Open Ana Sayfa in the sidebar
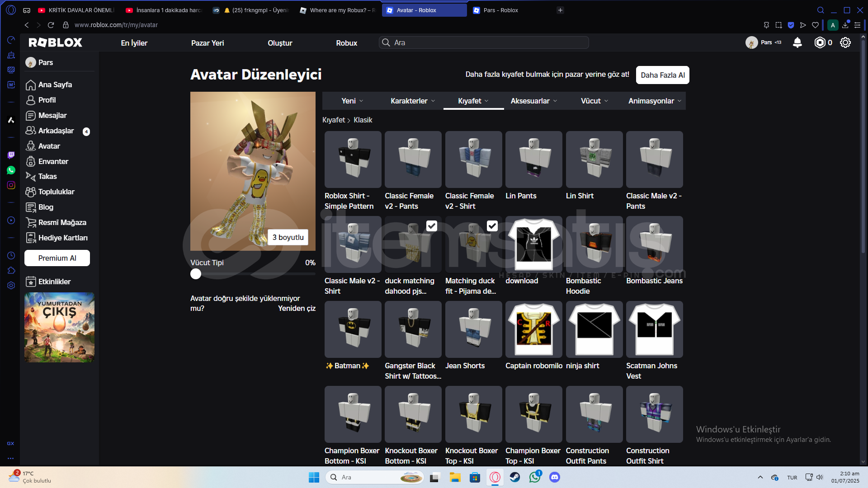 49,85
